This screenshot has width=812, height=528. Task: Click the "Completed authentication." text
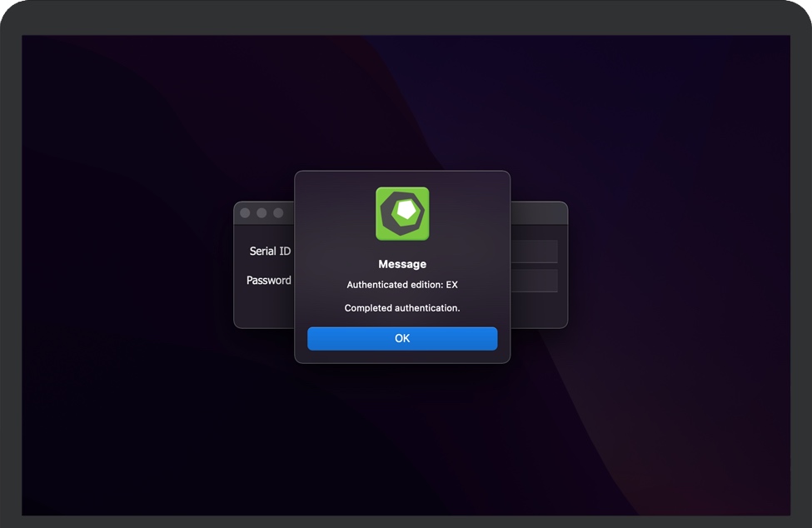click(402, 308)
